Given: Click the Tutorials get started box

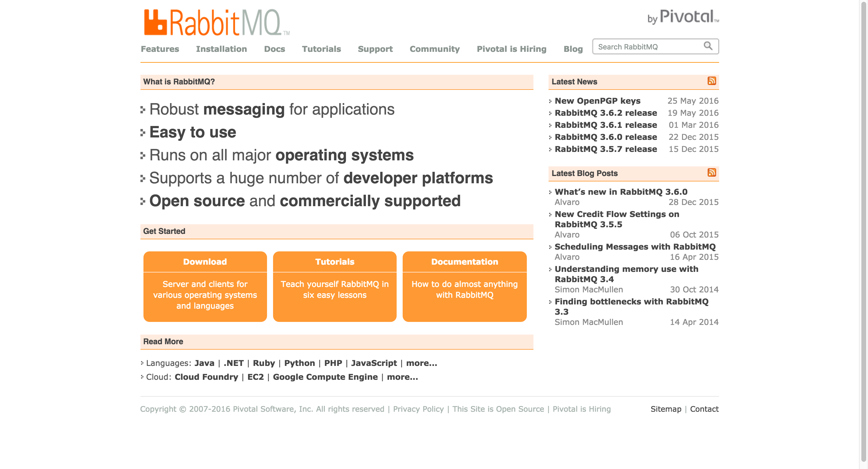Looking at the screenshot, I should 335,286.
